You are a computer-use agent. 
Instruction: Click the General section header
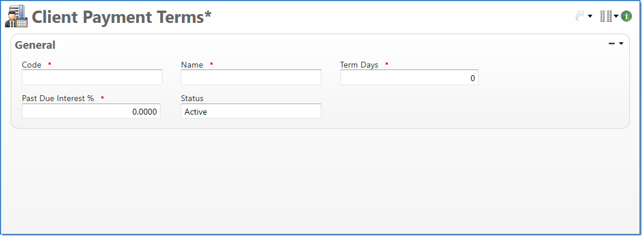[35, 45]
